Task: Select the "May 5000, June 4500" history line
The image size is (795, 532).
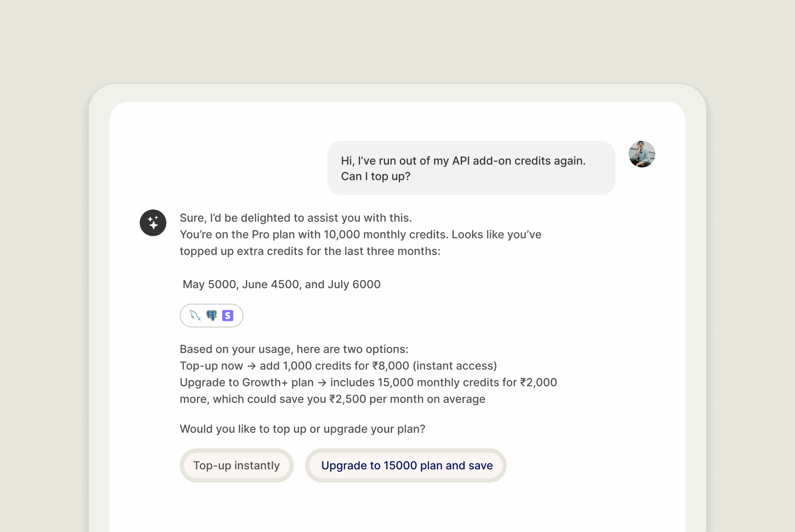Action: (281, 284)
